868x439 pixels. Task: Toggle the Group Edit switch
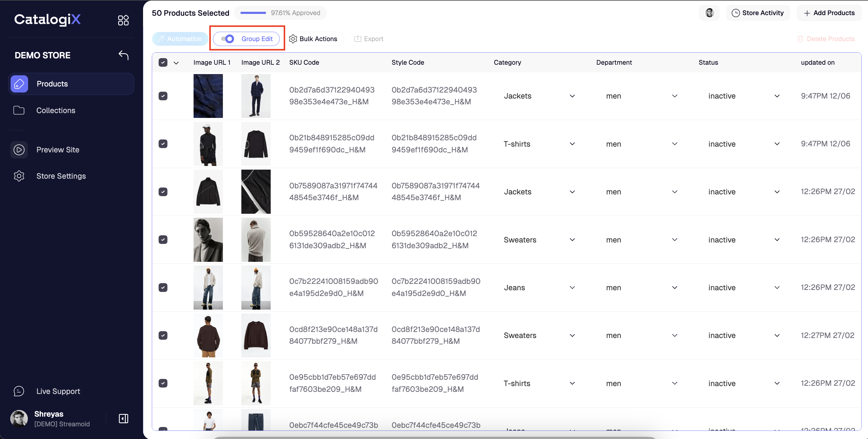coord(228,39)
